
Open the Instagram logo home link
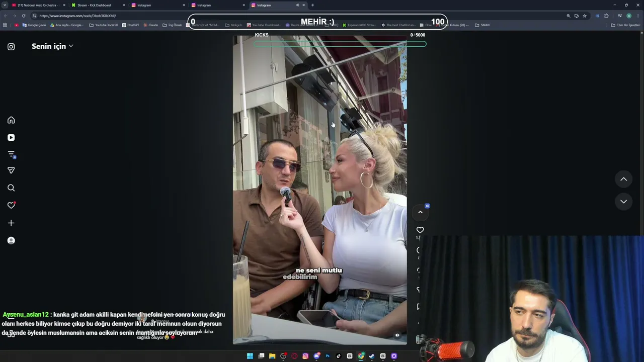tap(11, 47)
